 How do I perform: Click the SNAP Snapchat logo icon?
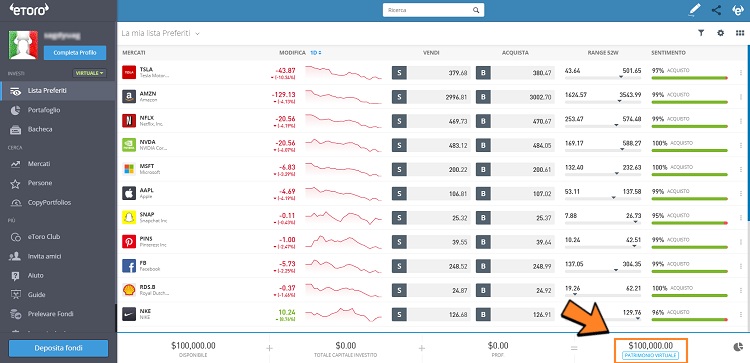click(129, 217)
